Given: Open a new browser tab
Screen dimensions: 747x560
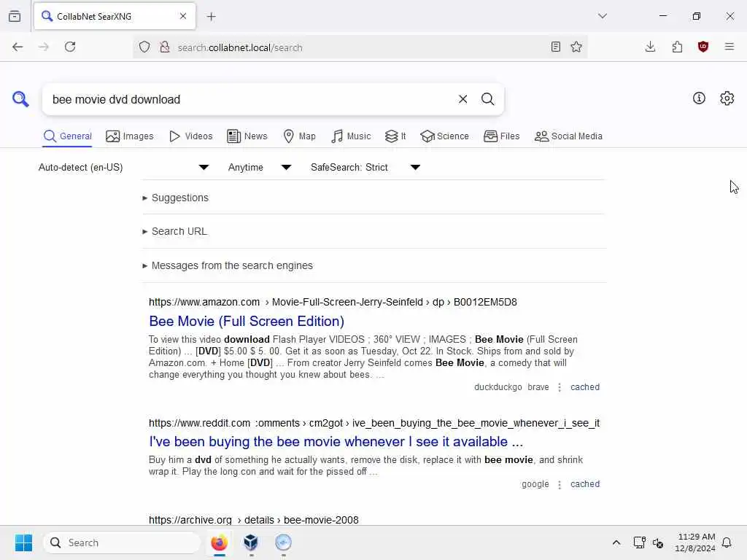Looking at the screenshot, I should (x=212, y=17).
